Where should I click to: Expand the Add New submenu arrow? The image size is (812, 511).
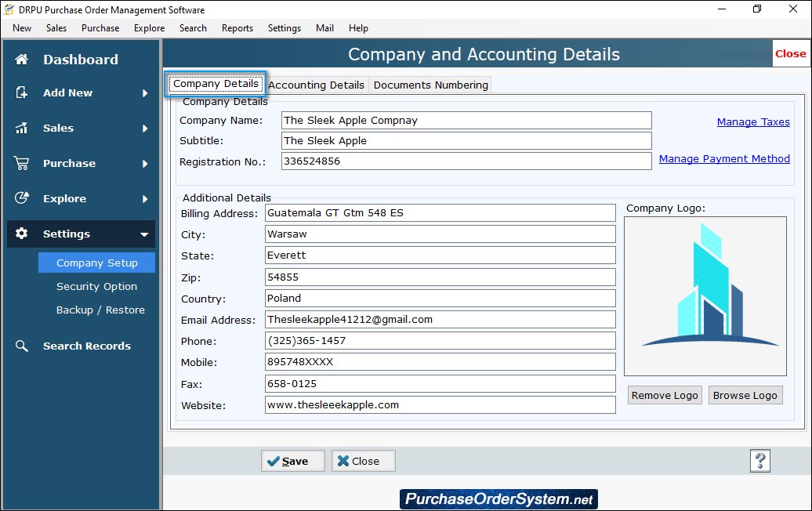(x=145, y=93)
